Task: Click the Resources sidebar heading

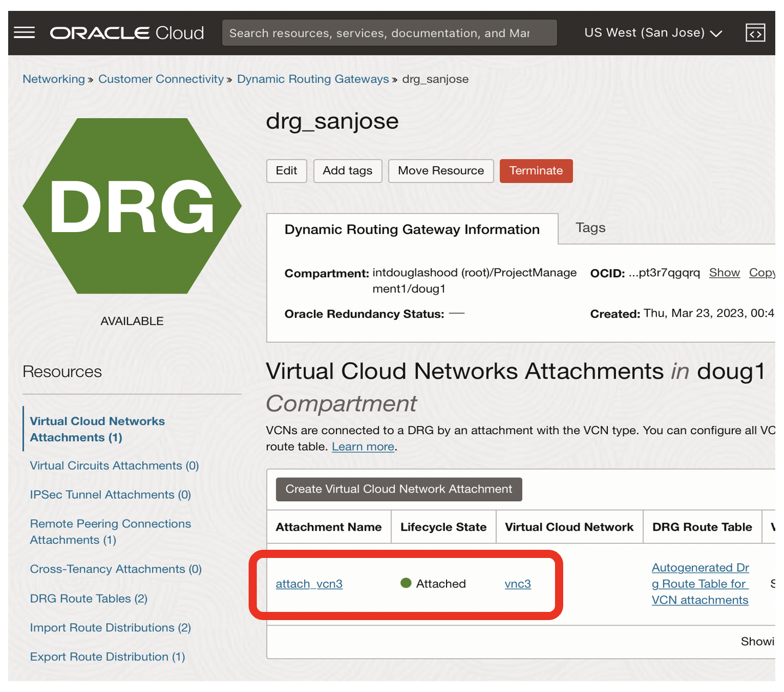Action: (x=62, y=372)
